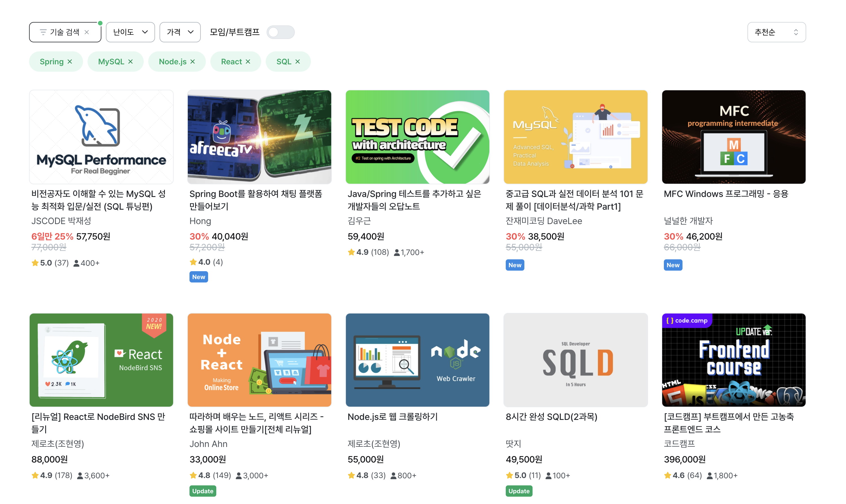The image size is (846, 504).
Task: Remove the MySQL filter tag
Action: tap(130, 62)
